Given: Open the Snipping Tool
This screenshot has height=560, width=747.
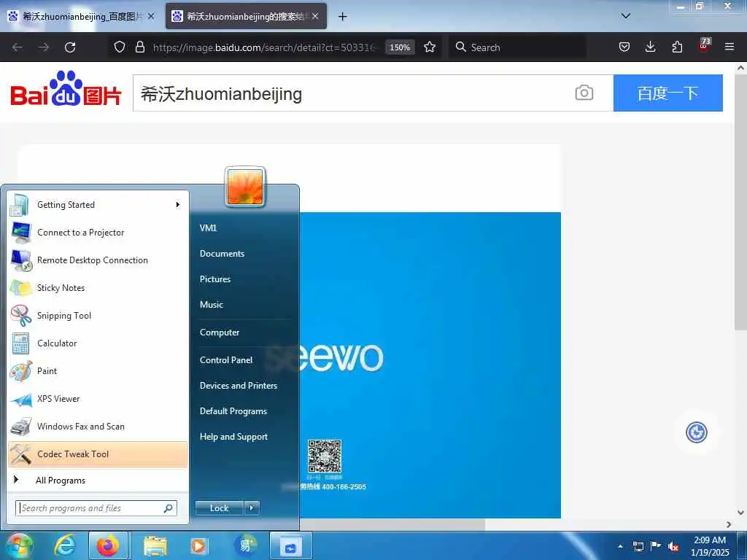Looking at the screenshot, I should pyautogui.click(x=98, y=316).
